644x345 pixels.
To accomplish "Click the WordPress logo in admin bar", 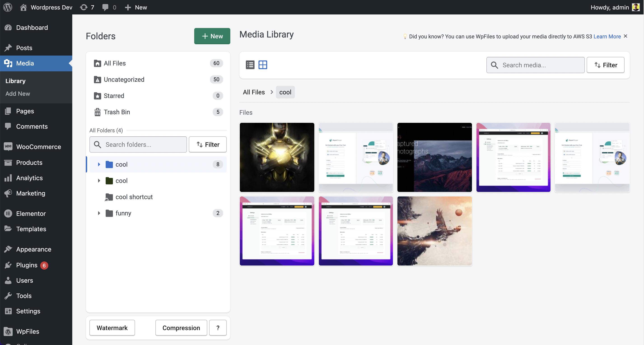I will 7,7.
